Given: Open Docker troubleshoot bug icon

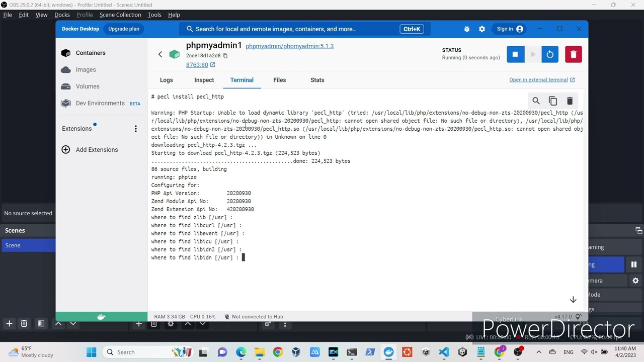Looking at the screenshot, I should 467,29.
